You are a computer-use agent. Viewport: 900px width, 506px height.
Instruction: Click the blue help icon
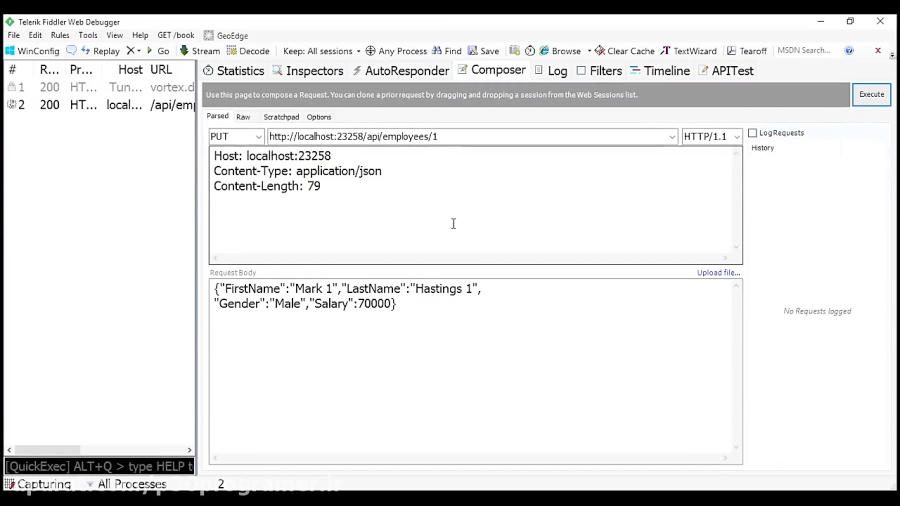coord(849,50)
